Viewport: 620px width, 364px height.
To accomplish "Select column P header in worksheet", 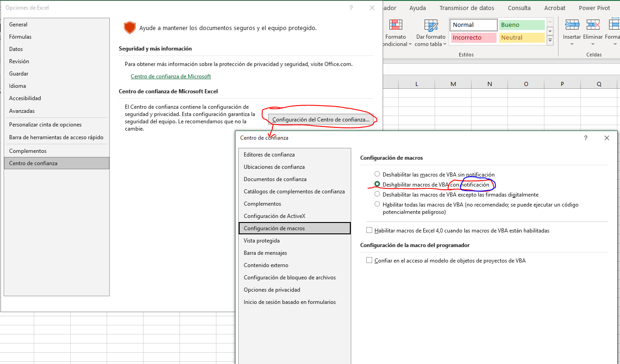I will point(563,84).
